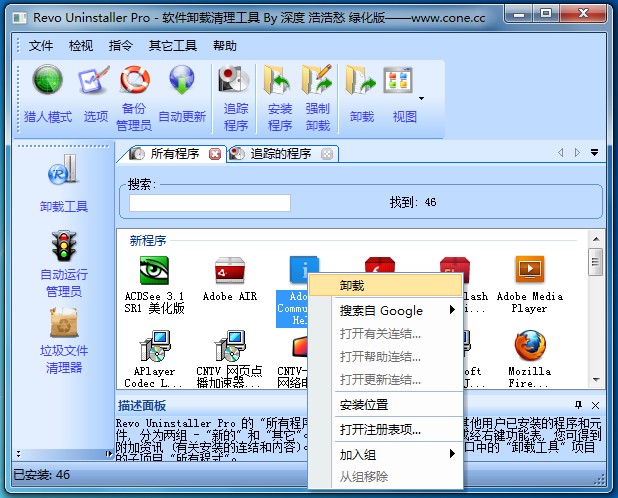The image size is (618, 498).
Task: Close the 追踪的程序 tab
Action: click(327, 154)
